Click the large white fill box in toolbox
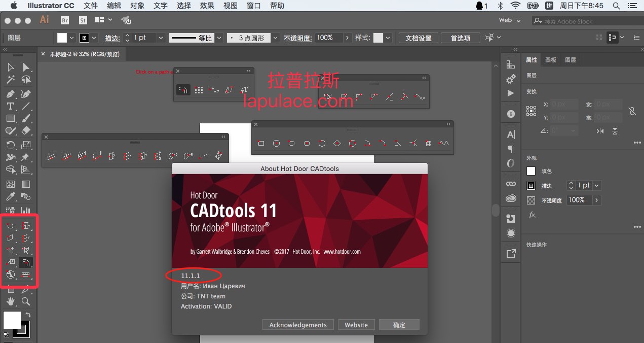644x343 pixels. 12,320
